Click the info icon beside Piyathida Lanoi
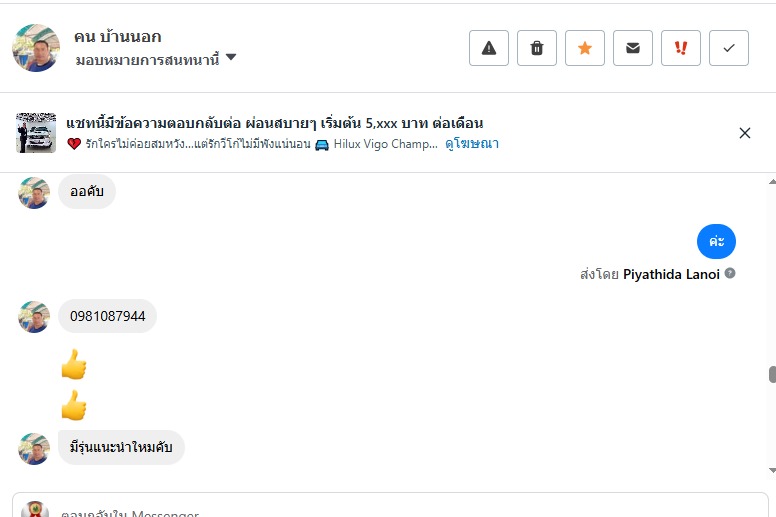Viewport: 776px width, 517px height. click(x=730, y=274)
